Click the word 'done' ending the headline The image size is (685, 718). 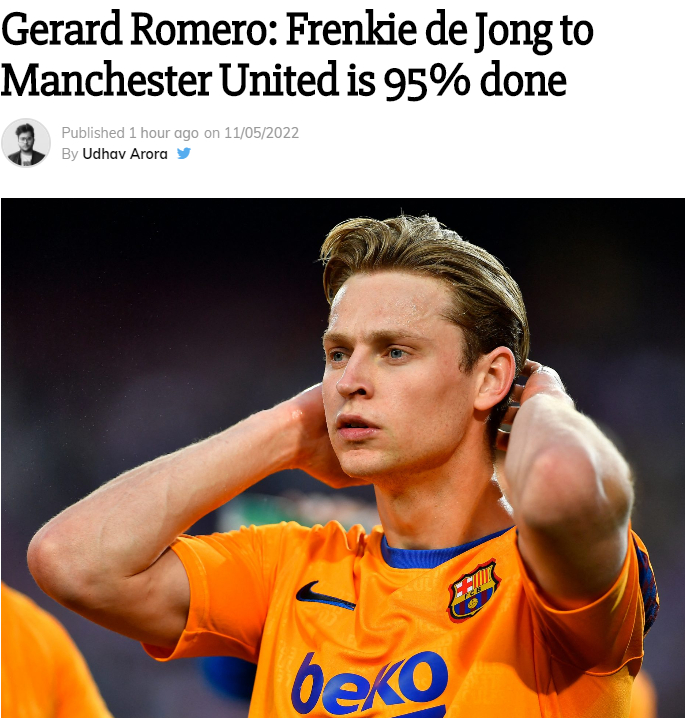523,81
